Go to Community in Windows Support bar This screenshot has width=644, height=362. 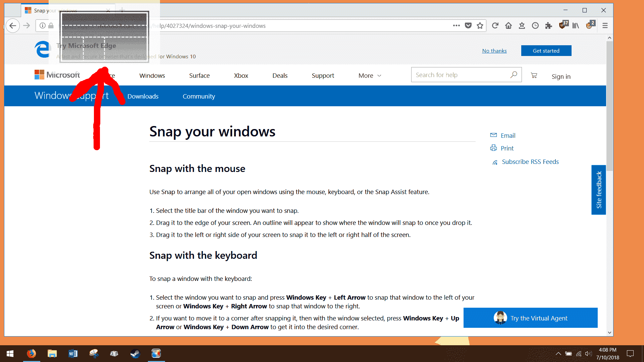pyautogui.click(x=199, y=96)
